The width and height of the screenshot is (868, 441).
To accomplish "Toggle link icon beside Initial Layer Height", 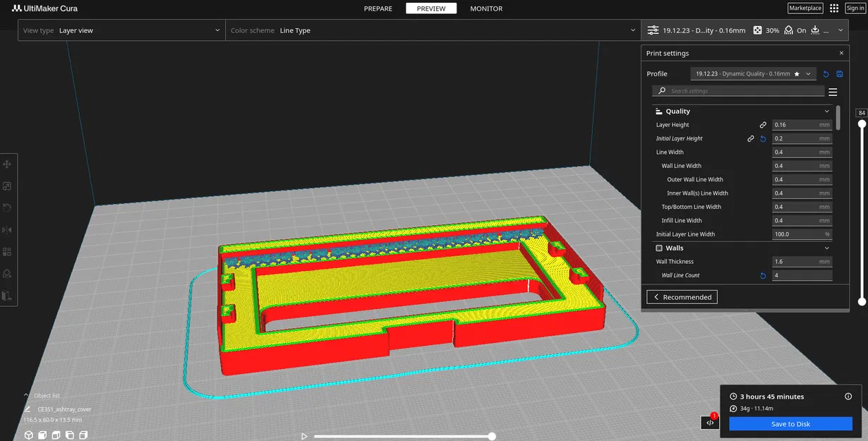I will click(x=751, y=139).
